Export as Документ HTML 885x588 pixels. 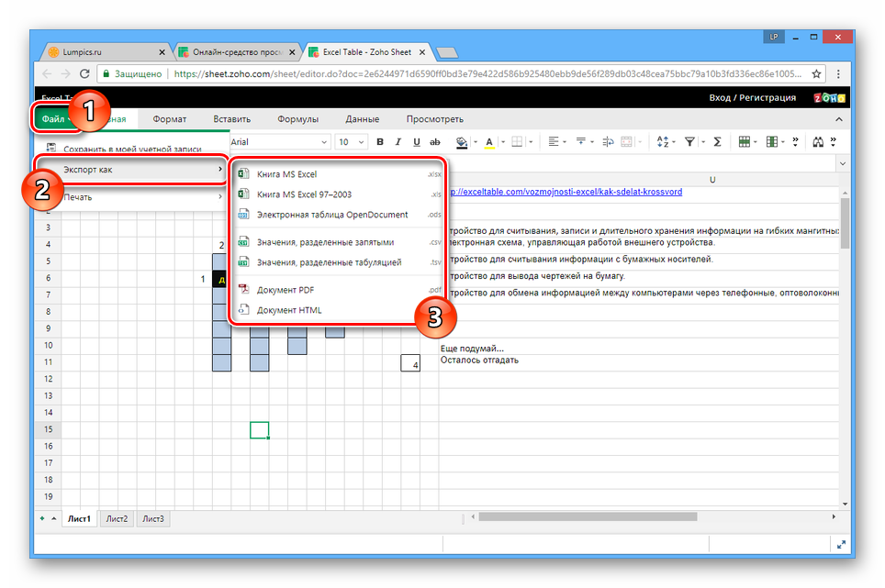(339, 310)
